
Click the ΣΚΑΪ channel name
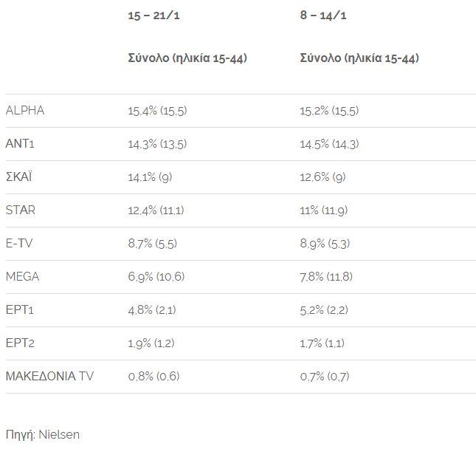20,177
